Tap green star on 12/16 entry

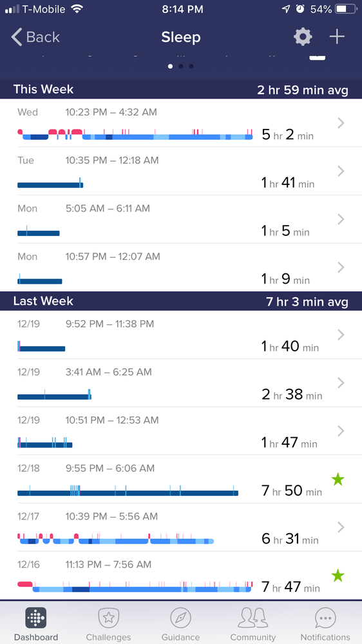[338, 575]
